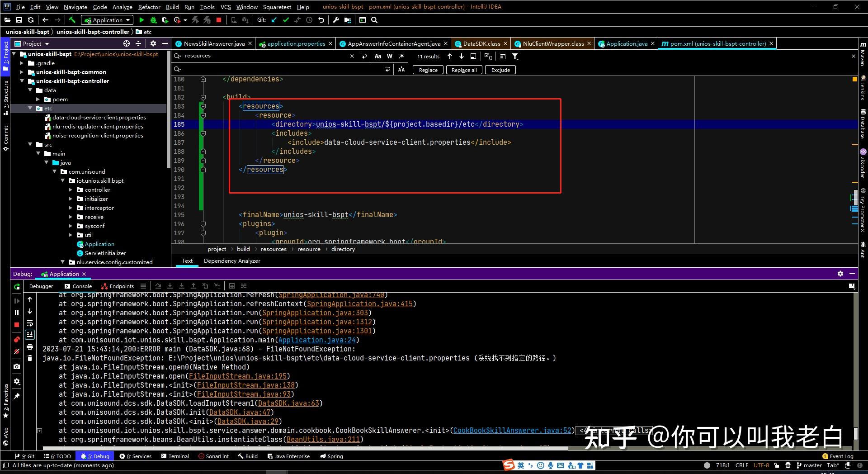Update project using the Git blue arrow

coord(274,20)
